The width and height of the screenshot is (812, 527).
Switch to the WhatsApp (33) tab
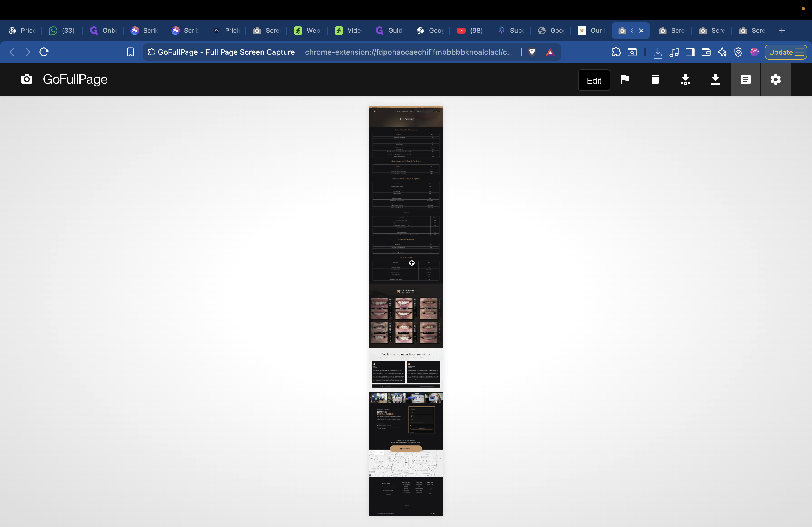pos(62,30)
